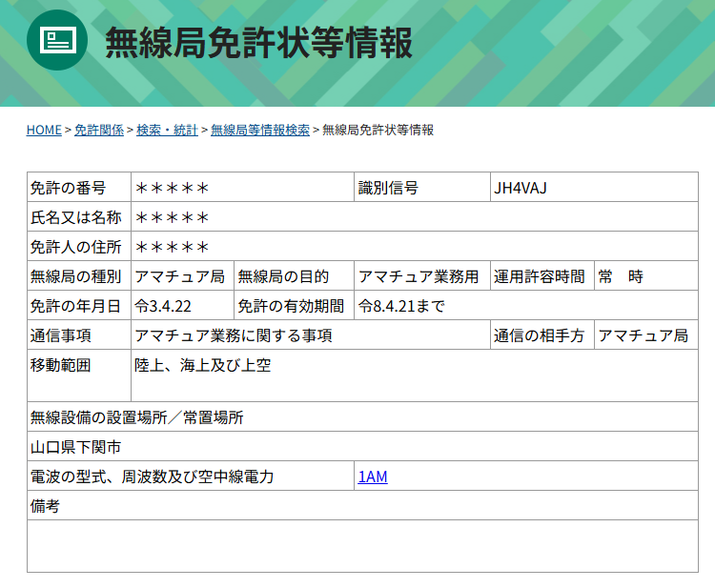
Task: Navigate to 検索・統計 breadcrumb link
Action: pyautogui.click(x=167, y=130)
